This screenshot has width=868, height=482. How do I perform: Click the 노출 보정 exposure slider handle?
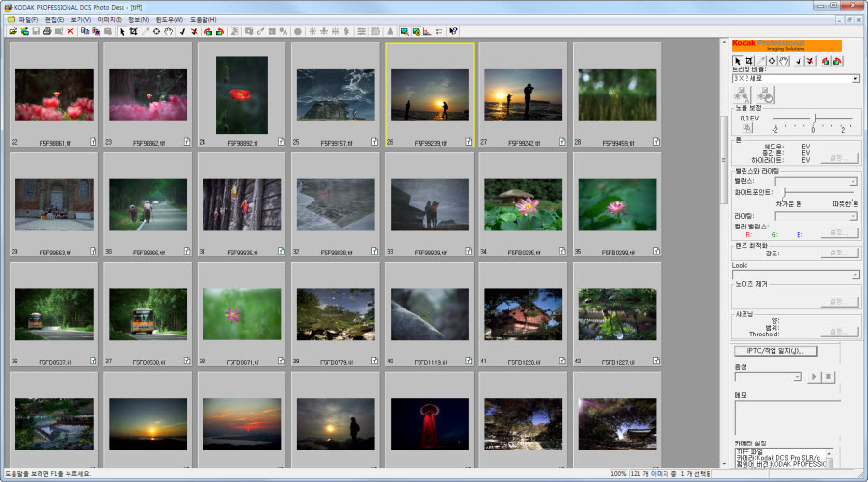(x=813, y=118)
